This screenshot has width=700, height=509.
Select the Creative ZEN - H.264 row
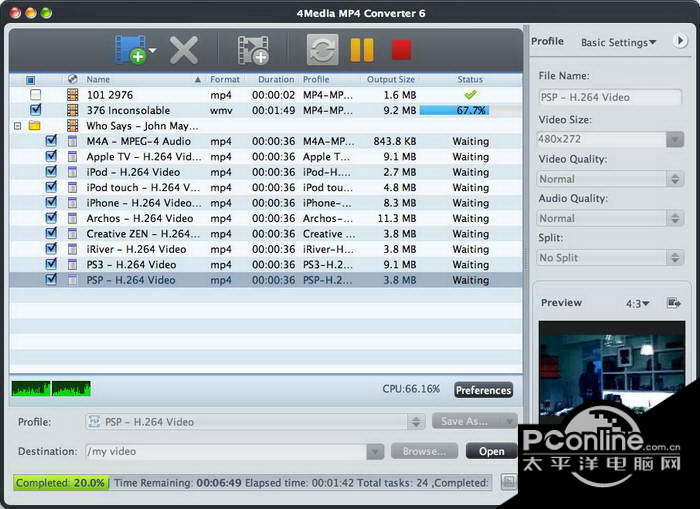click(x=266, y=234)
